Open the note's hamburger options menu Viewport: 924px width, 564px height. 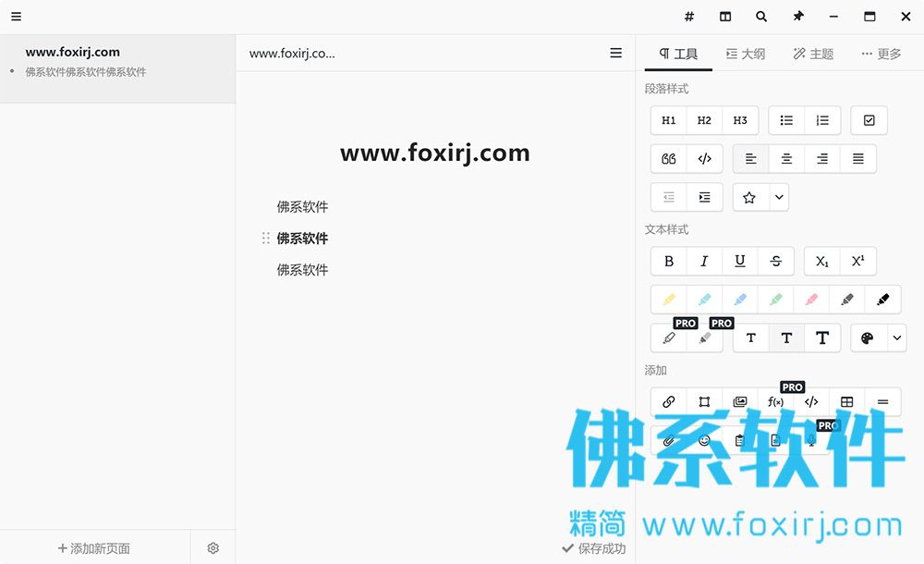click(x=615, y=53)
